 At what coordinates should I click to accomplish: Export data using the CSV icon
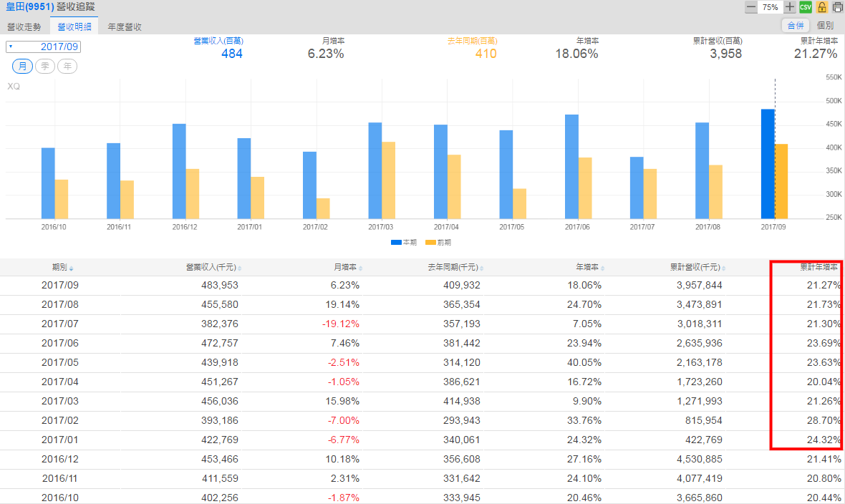806,7
